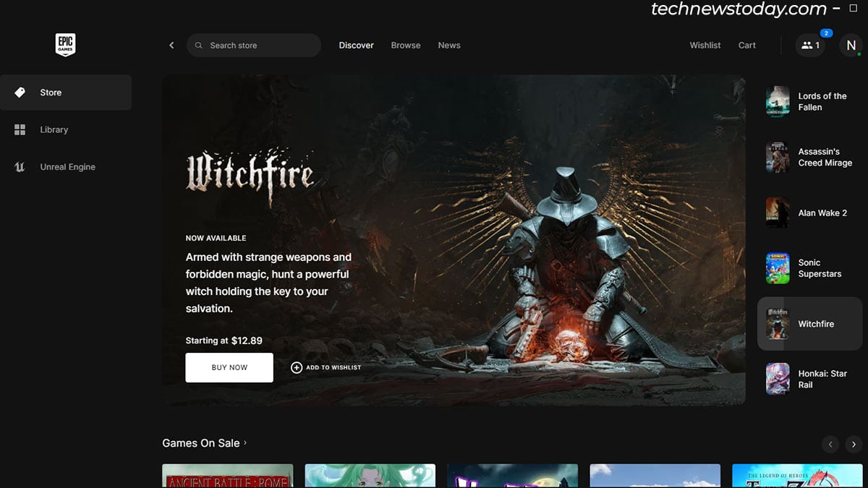Click the plus icon next to Add to Wishlist
Image resolution: width=868 pixels, height=488 pixels.
297,367
